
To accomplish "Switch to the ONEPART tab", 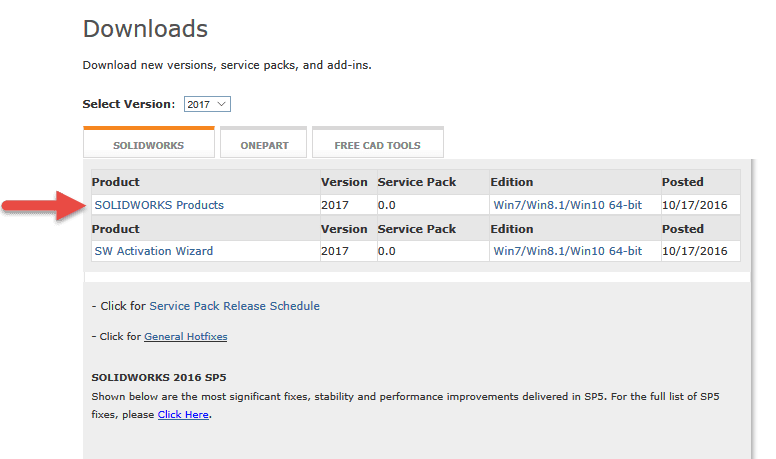I will click(x=264, y=143).
